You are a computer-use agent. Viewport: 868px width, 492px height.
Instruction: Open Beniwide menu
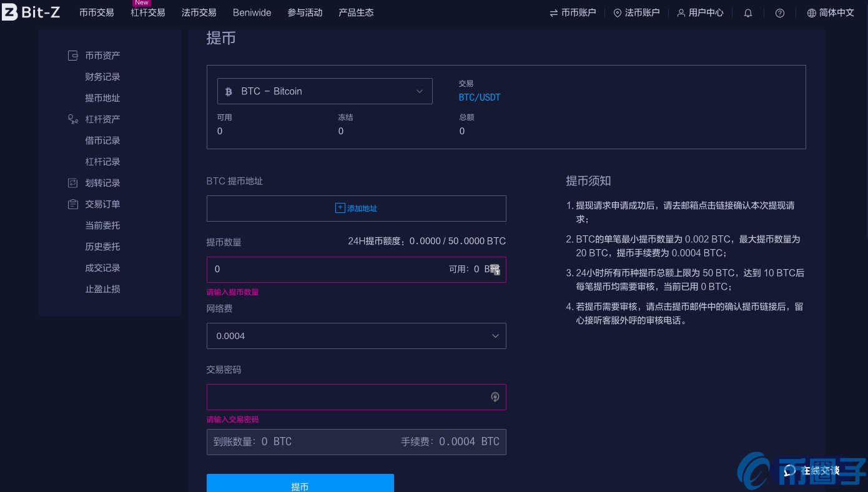click(252, 12)
